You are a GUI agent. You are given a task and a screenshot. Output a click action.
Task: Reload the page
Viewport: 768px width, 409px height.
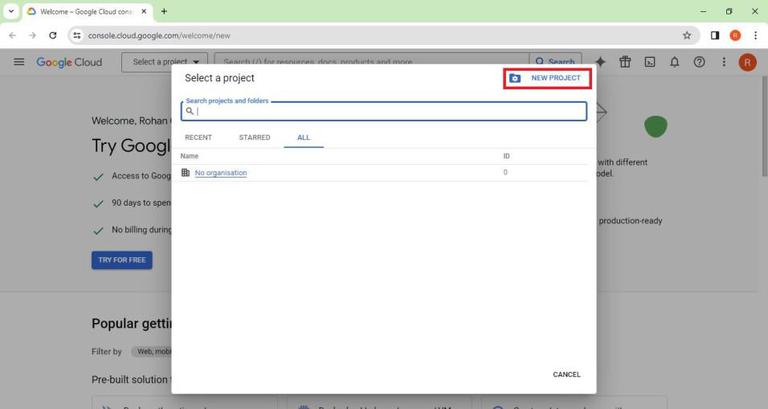point(53,35)
